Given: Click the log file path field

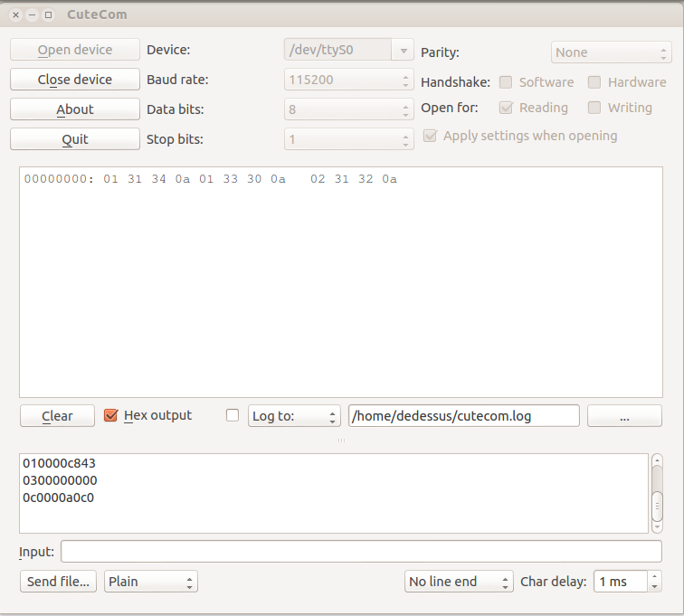Looking at the screenshot, I should click(x=464, y=416).
